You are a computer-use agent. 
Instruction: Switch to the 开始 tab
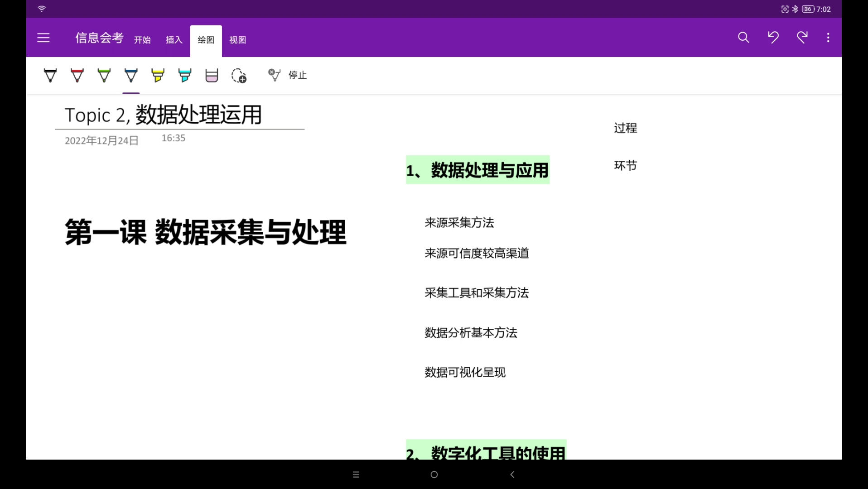[142, 40]
